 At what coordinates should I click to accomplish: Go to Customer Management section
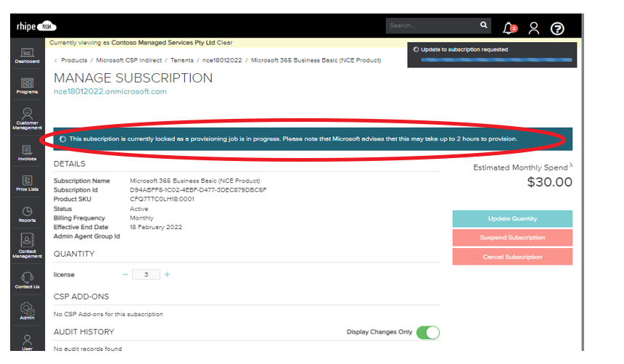pos(27,117)
